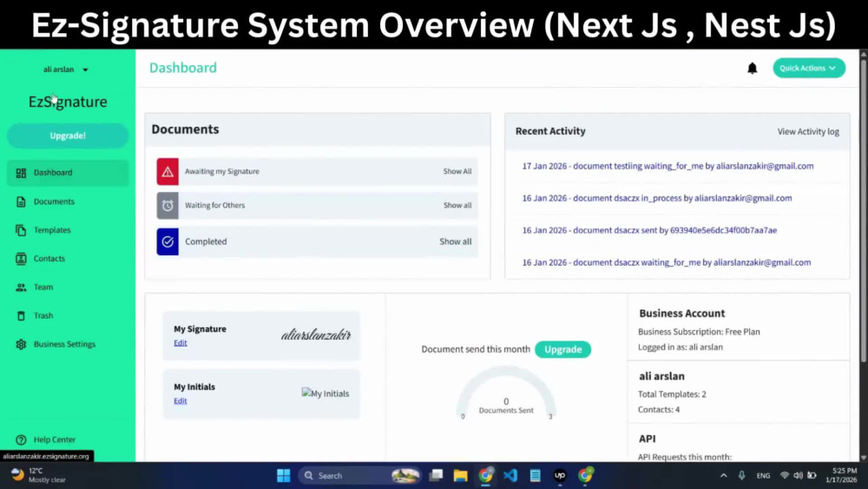Open dsaczx in_process activity entry

tap(656, 198)
